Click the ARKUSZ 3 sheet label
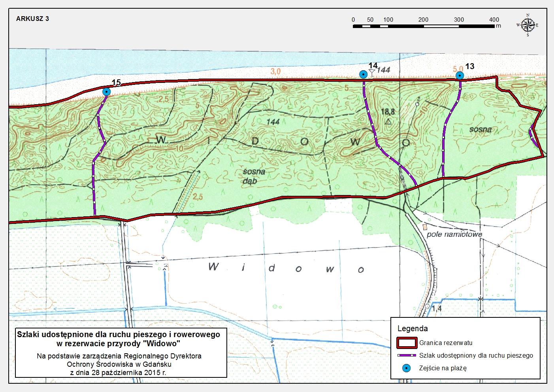Screen dimensions: 554x392 point(33,19)
